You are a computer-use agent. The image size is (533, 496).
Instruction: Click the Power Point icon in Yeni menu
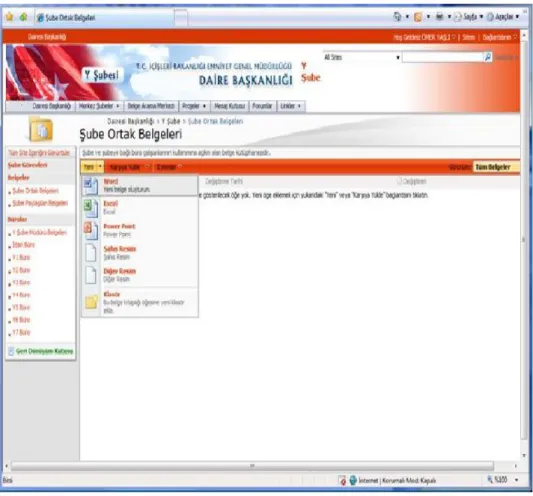(91, 231)
